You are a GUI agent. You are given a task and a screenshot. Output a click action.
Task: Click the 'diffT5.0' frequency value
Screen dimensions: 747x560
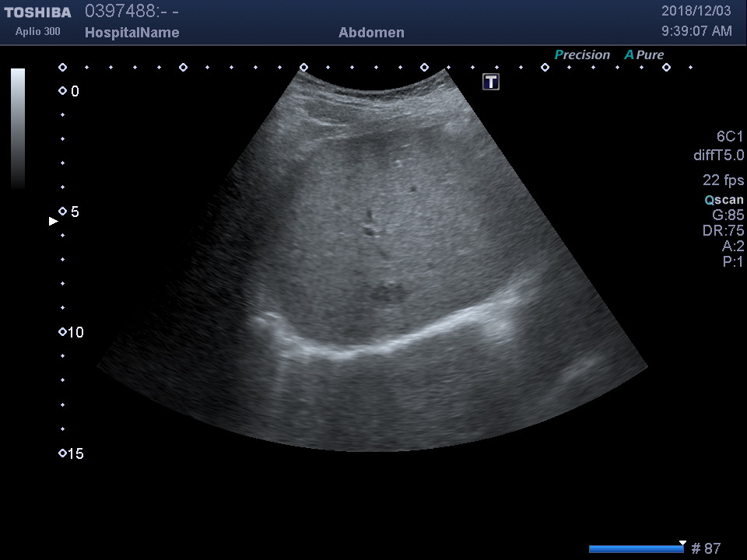pyautogui.click(x=718, y=156)
